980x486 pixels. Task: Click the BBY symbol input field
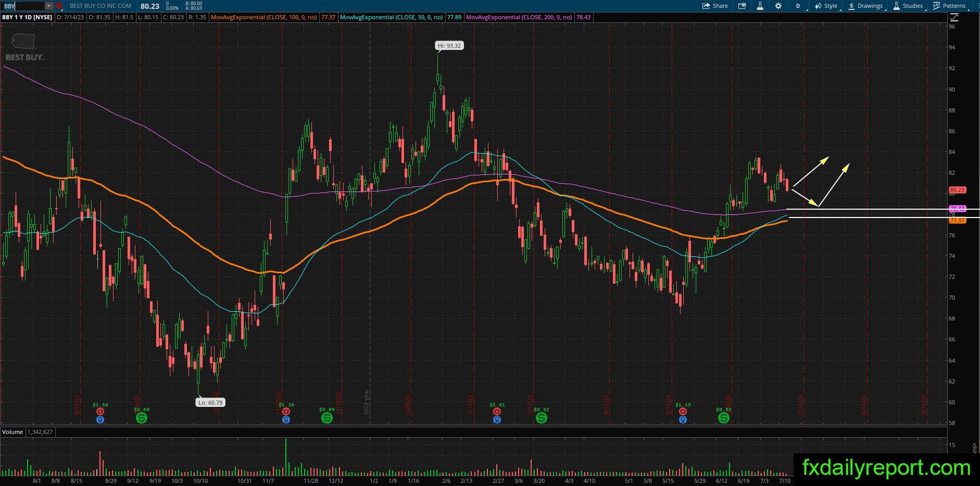click(x=23, y=6)
